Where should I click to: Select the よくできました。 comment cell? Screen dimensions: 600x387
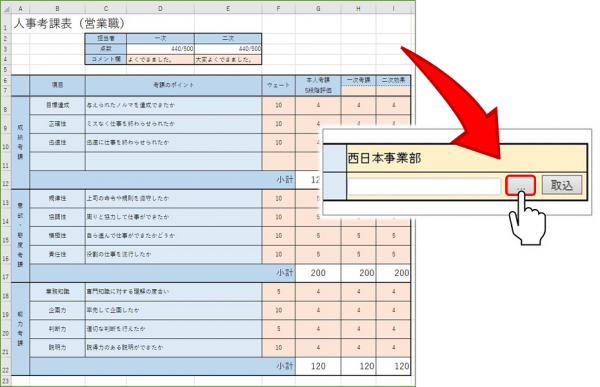tap(160, 60)
